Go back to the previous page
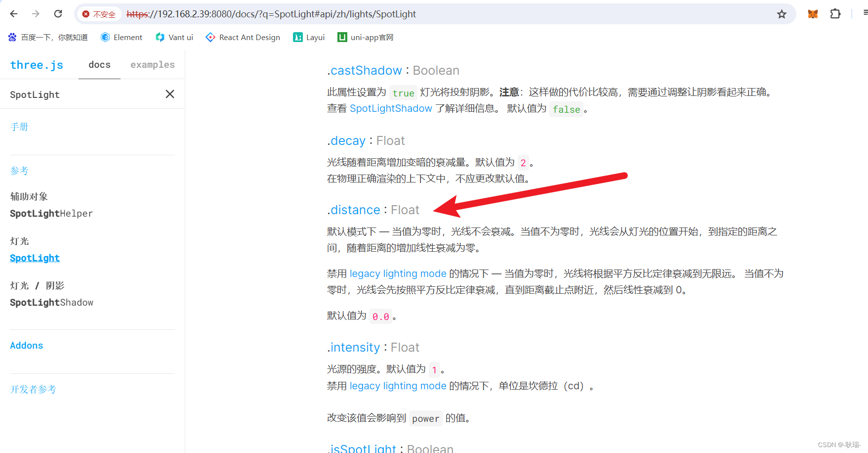This screenshot has height=453, width=868. click(14, 14)
